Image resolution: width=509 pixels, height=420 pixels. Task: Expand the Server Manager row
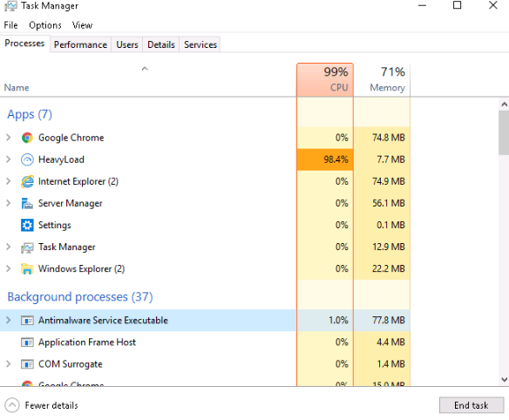point(9,203)
